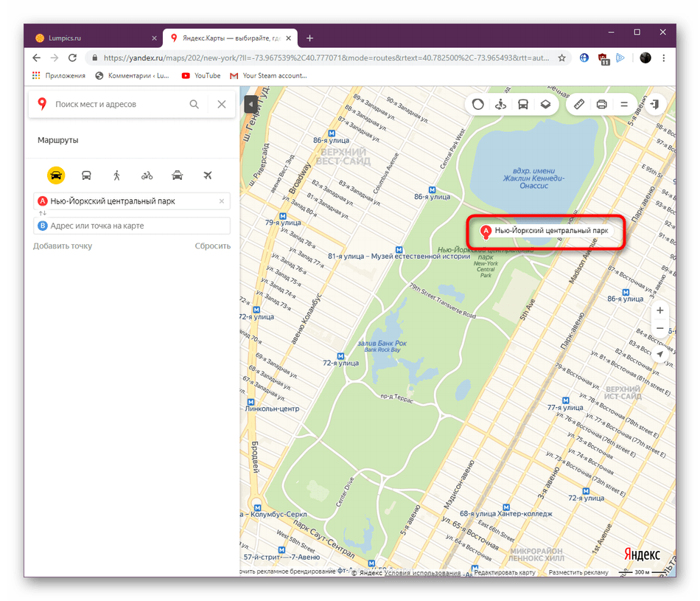Swap route points A and B
Viewport: 700px width, 601px height.
point(43,214)
